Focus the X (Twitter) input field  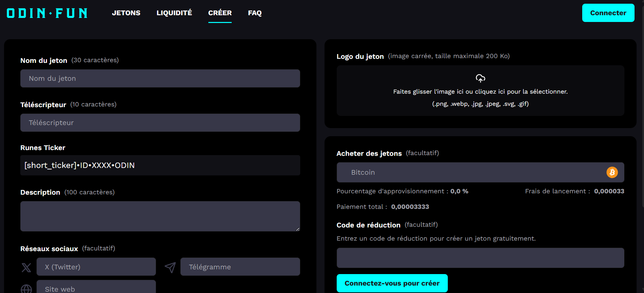point(96,267)
